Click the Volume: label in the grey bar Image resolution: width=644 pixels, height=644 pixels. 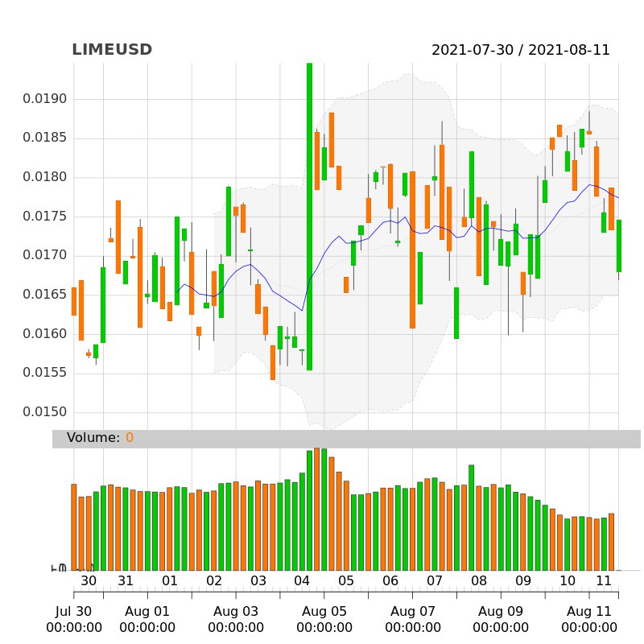93,438
